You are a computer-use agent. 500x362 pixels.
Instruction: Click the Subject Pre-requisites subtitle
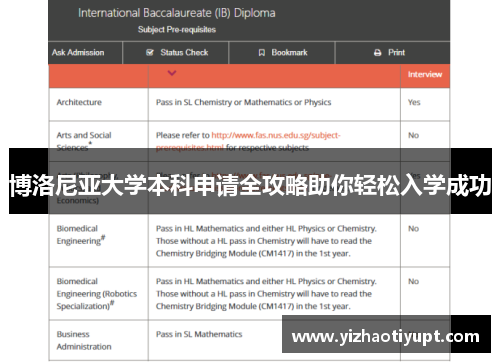click(177, 30)
